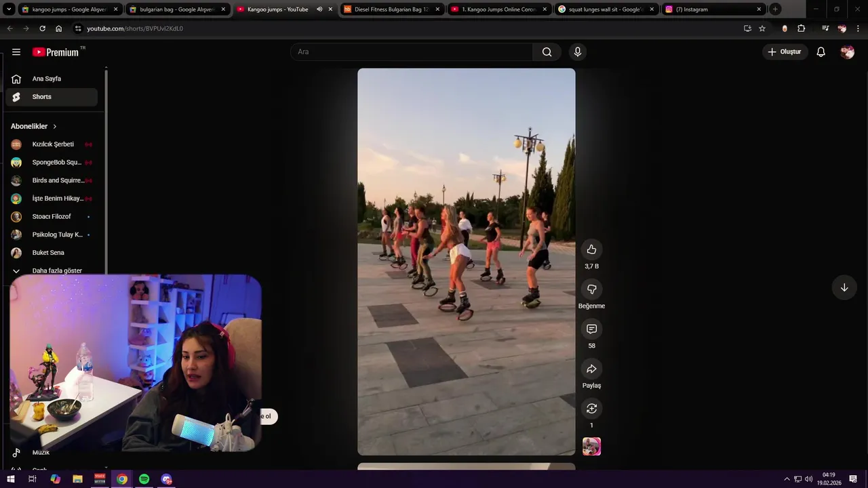Screen dimensions: 868x488
Task: Open Discord from taskbar
Action: (166, 479)
